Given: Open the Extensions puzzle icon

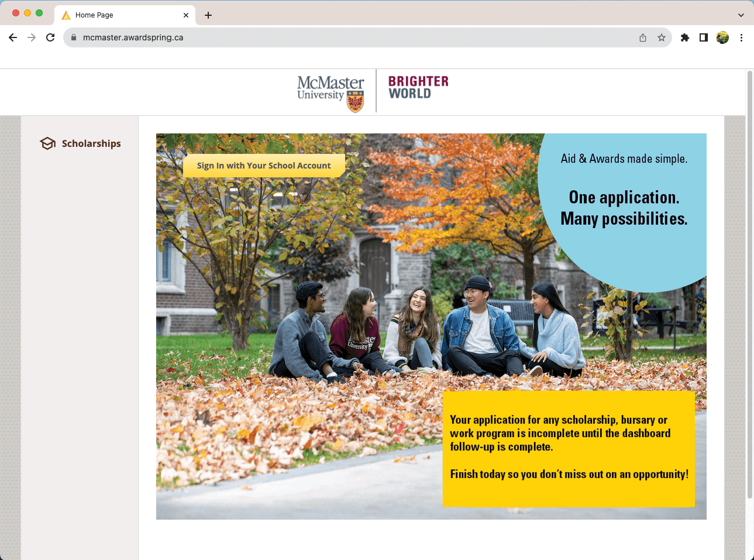Looking at the screenshot, I should tap(685, 37).
